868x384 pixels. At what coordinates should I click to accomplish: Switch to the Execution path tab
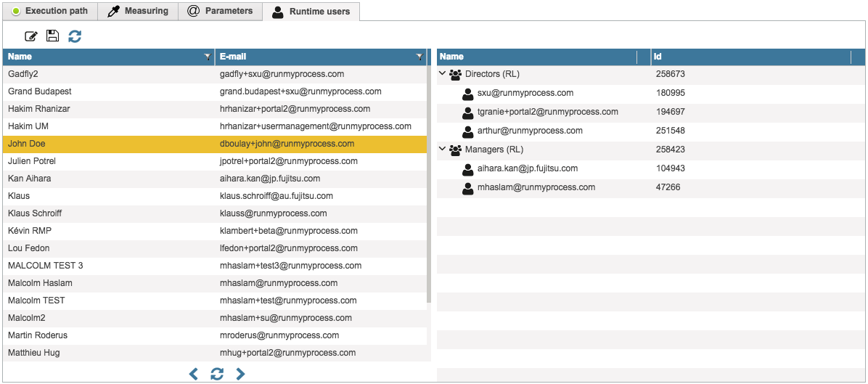[x=50, y=11]
